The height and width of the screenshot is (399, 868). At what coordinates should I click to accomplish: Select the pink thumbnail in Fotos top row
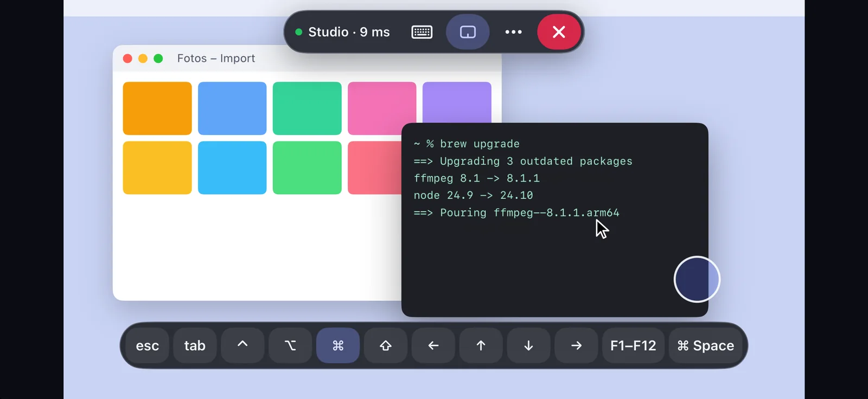pos(382,108)
